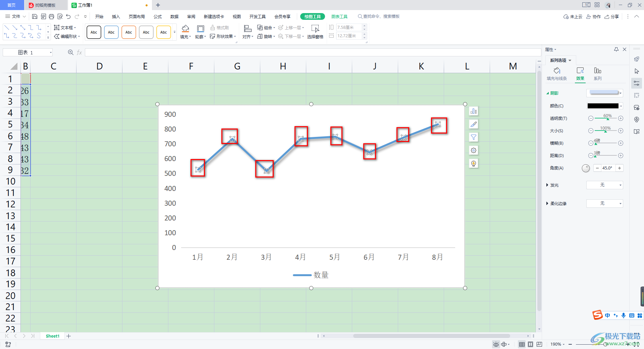The image size is (644, 349).
Task: Click the angle (角度) dial knob
Action: (586, 168)
